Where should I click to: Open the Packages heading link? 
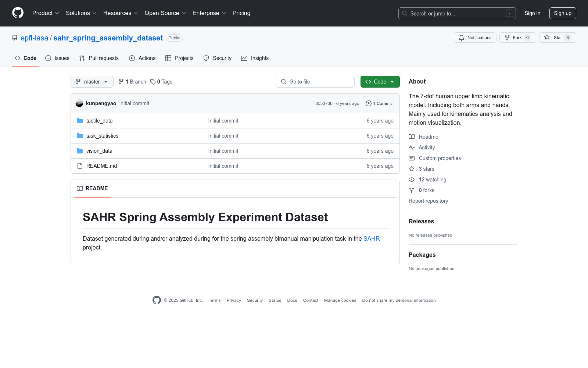click(x=422, y=255)
